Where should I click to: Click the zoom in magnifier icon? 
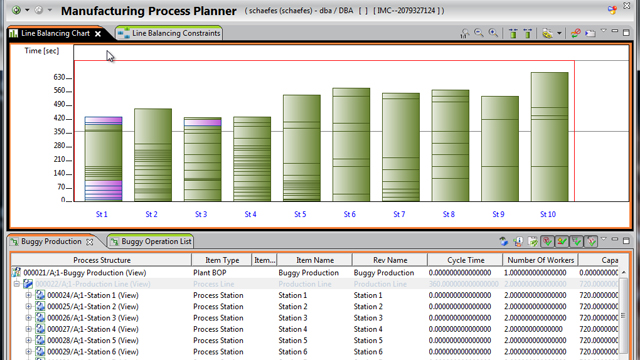point(493,33)
